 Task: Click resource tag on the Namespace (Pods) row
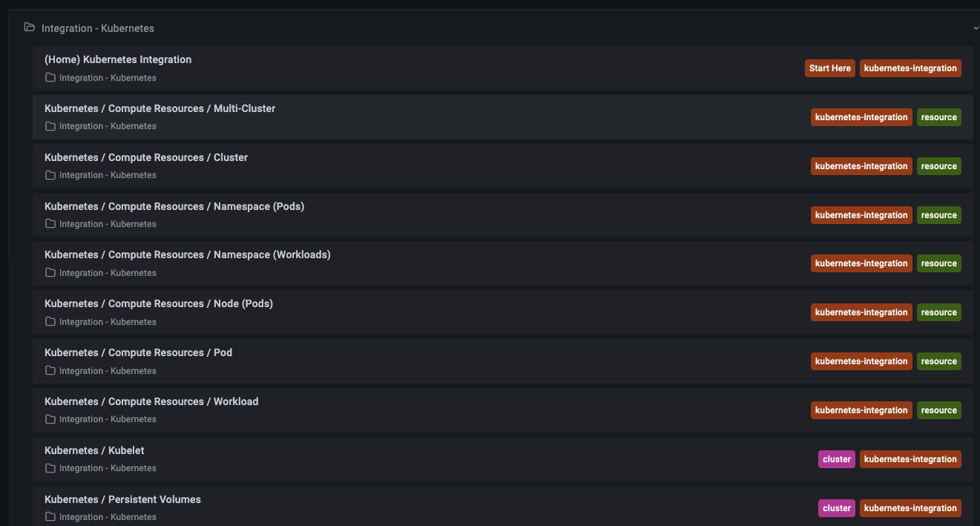coord(939,215)
